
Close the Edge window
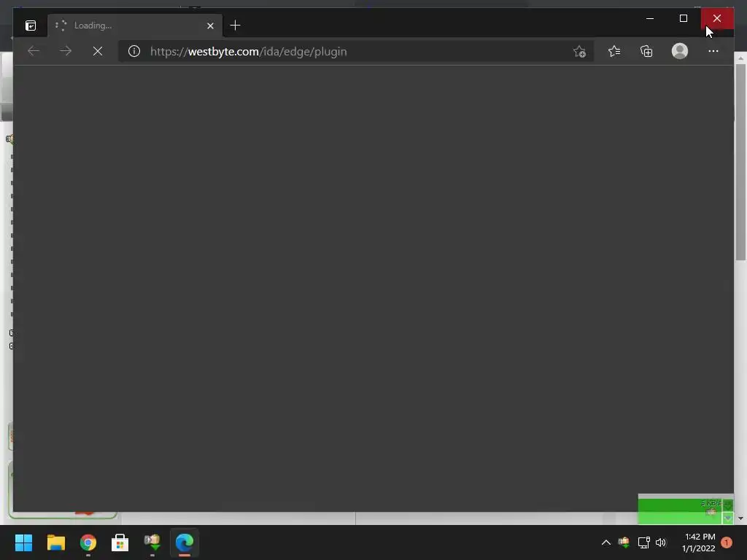pos(717,18)
